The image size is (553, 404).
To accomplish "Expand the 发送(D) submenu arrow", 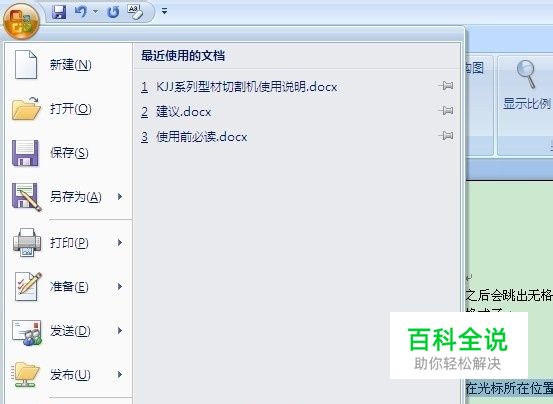I will [120, 331].
